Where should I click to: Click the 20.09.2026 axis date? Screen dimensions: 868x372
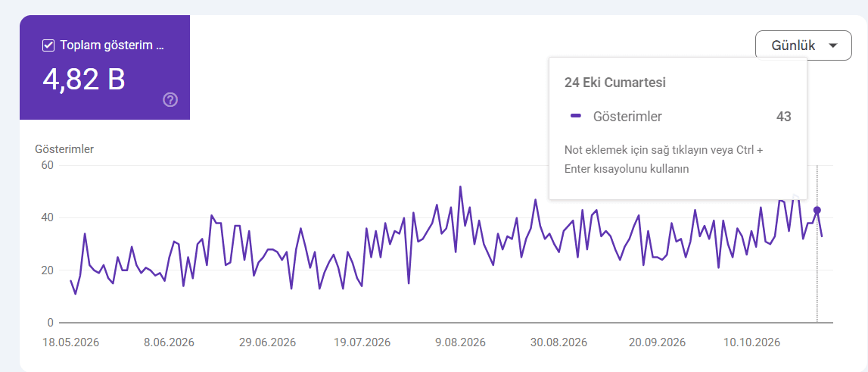pyautogui.click(x=657, y=342)
